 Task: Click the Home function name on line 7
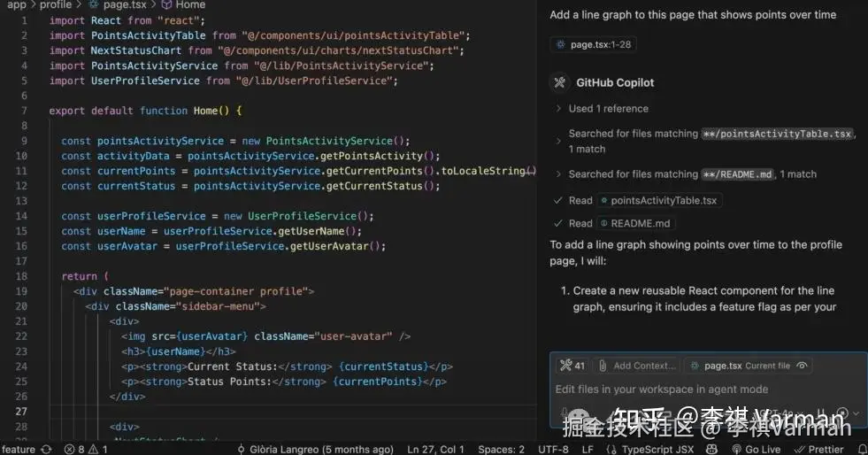tap(205, 111)
